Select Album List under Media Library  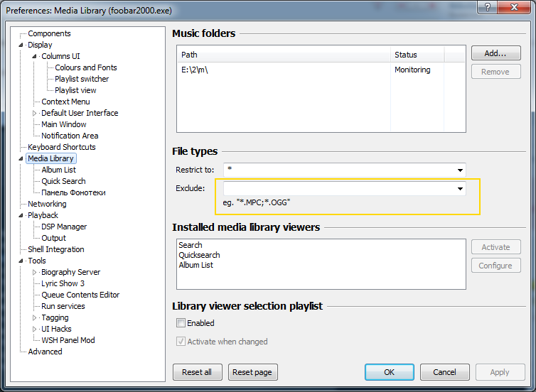[58, 170]
